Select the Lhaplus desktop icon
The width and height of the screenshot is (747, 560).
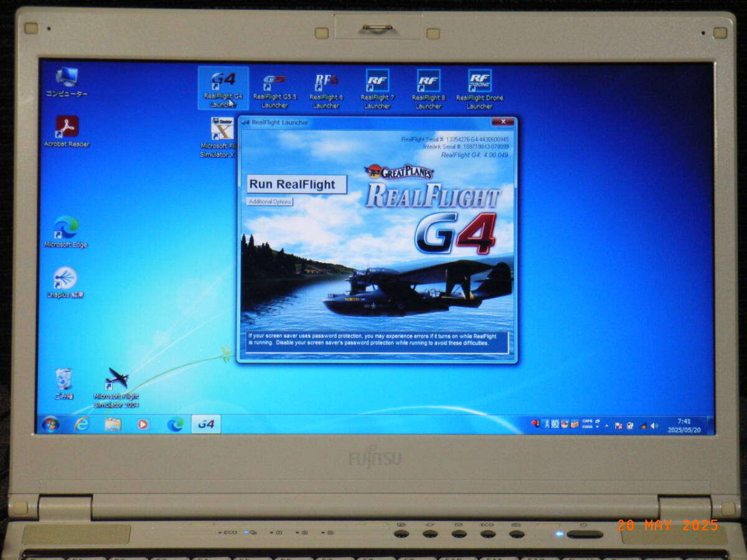click(x=65, y=282)
